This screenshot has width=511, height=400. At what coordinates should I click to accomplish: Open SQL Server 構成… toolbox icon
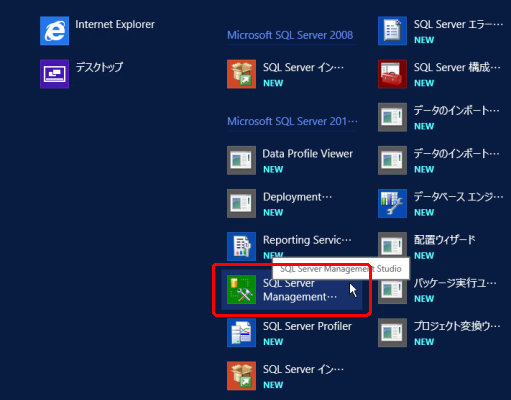click(392, 74)
